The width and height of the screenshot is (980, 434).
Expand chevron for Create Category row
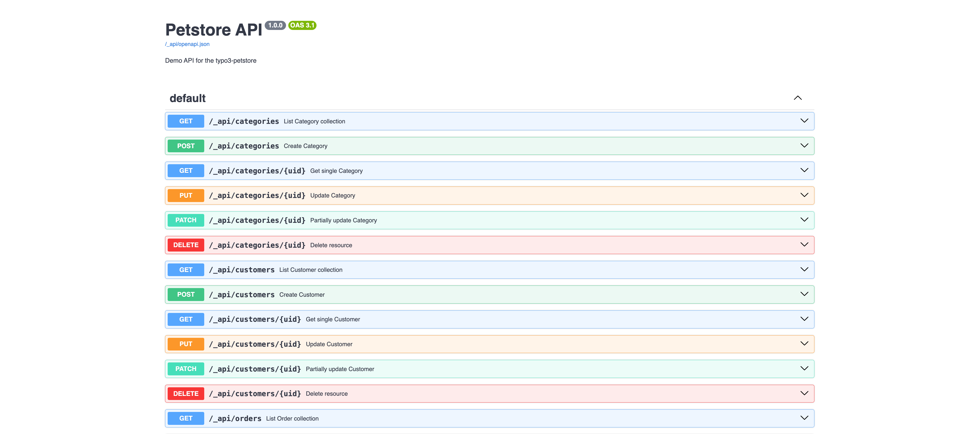click(x=804, y=145)
